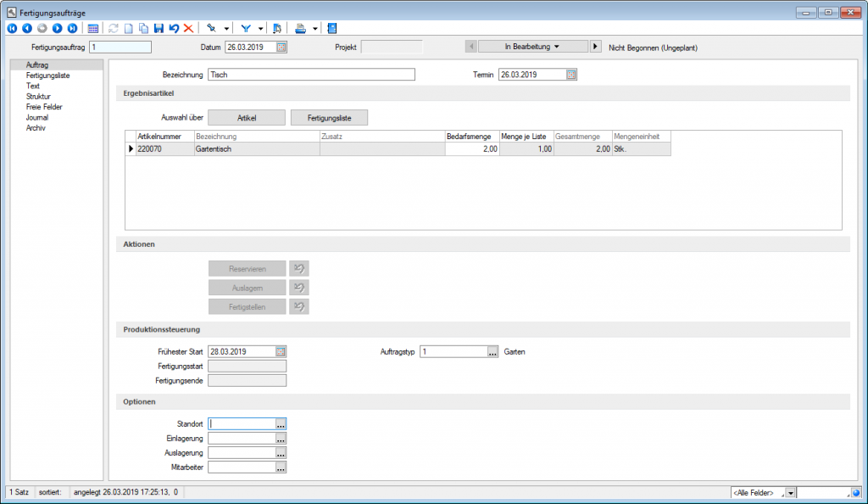Expand the filter dropdown arrow

[x=261, y=28]
